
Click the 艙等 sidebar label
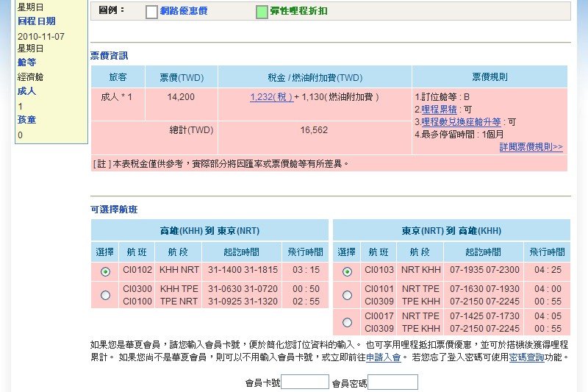click(x=26, y=63)
